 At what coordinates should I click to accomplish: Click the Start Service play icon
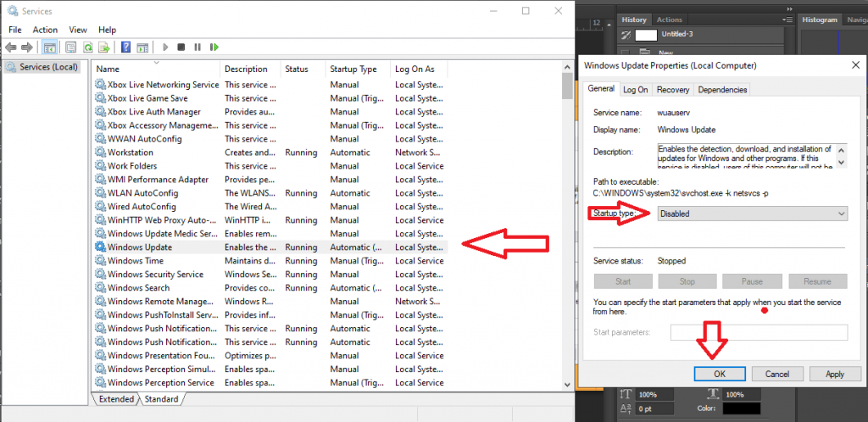[x=165, y=47]
